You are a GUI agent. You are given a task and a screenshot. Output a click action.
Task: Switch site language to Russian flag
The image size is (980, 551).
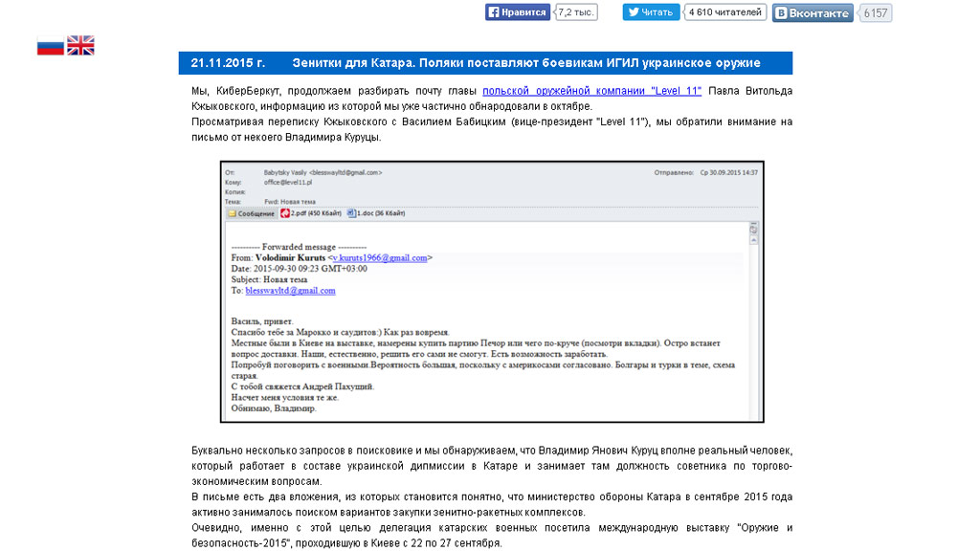pyautogui.click(x=50, y=45)
